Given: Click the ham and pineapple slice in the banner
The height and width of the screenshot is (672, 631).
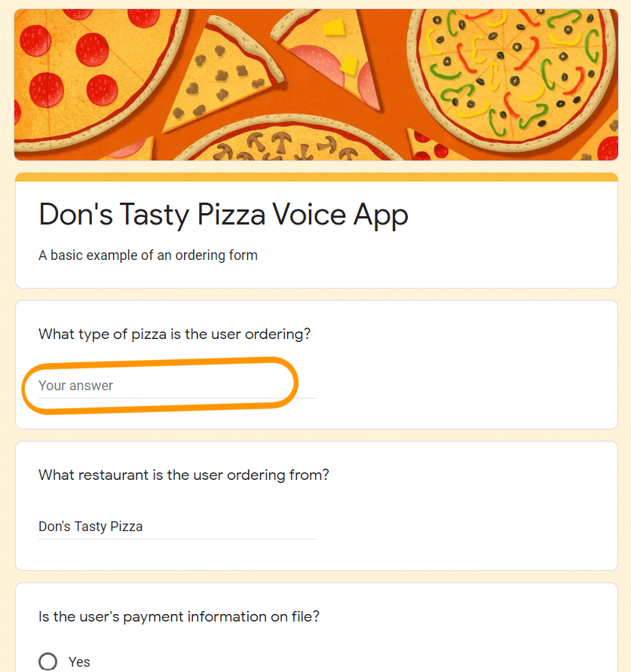Looking at the screenshot, I should pos(330,56).
